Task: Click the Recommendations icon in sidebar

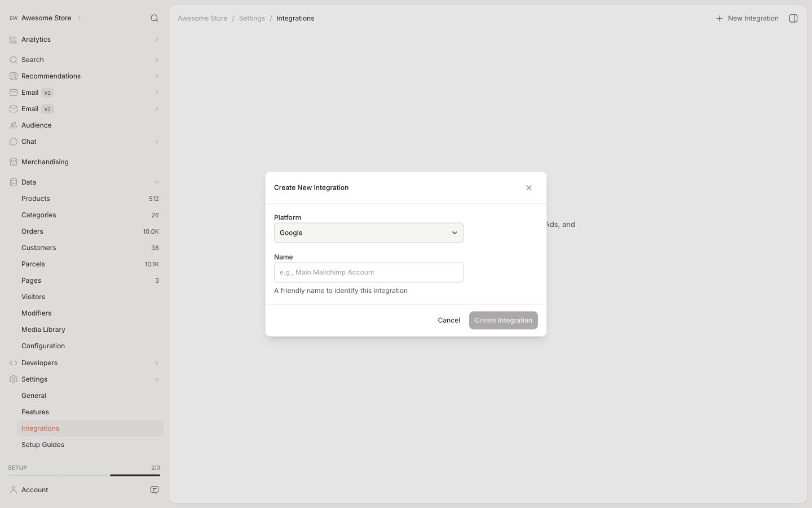Action: coord(14,76)
